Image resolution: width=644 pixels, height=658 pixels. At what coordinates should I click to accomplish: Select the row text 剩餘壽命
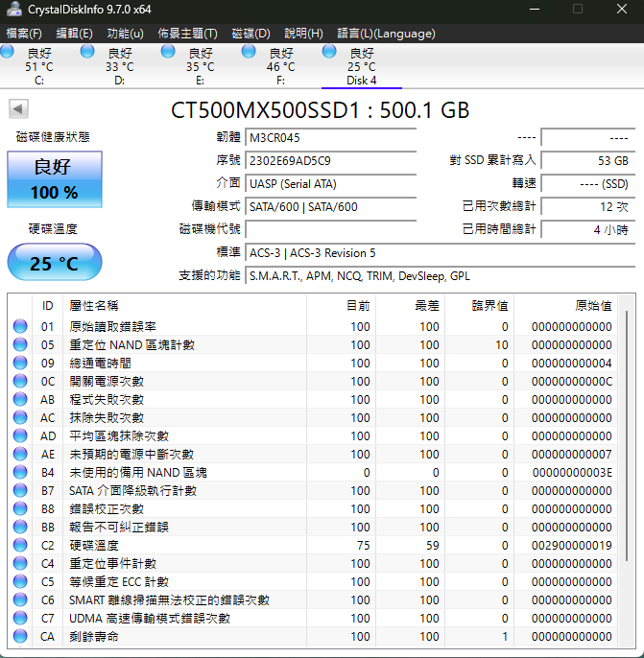coord(94,637)
